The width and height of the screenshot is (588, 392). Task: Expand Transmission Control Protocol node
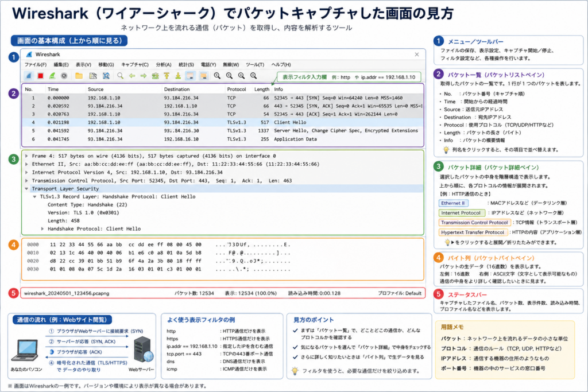coord(26,181)
